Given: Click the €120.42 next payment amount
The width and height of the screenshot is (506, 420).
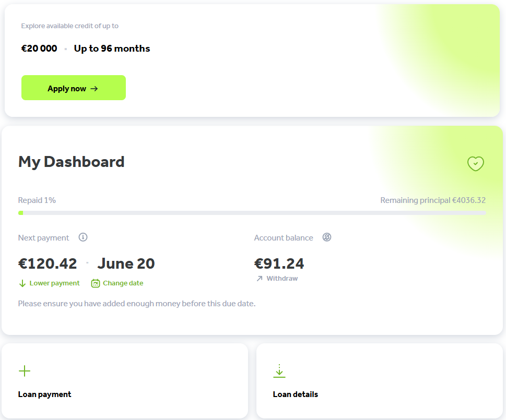Looking at the screenshot, I should (48, 263).
